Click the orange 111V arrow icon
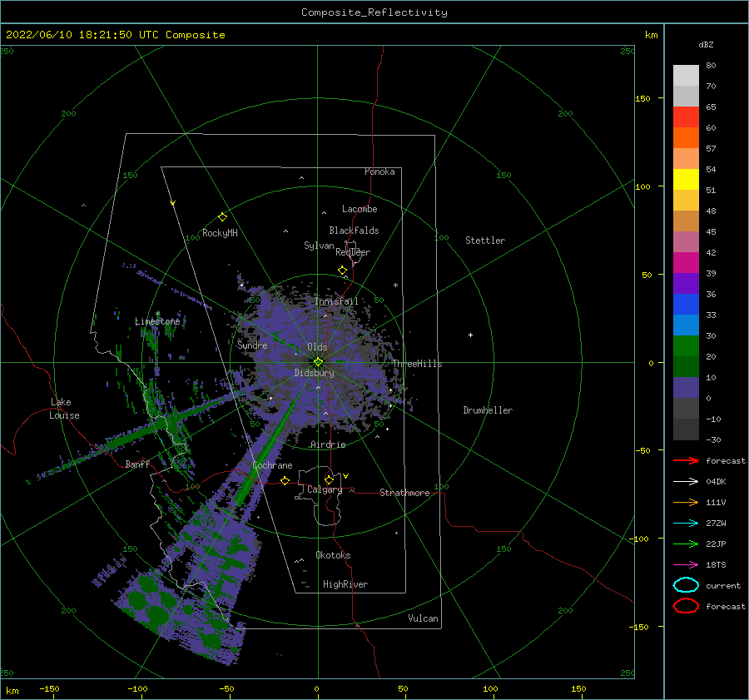Viewport: 749px width, 700px height. click(x=686, y=502)
